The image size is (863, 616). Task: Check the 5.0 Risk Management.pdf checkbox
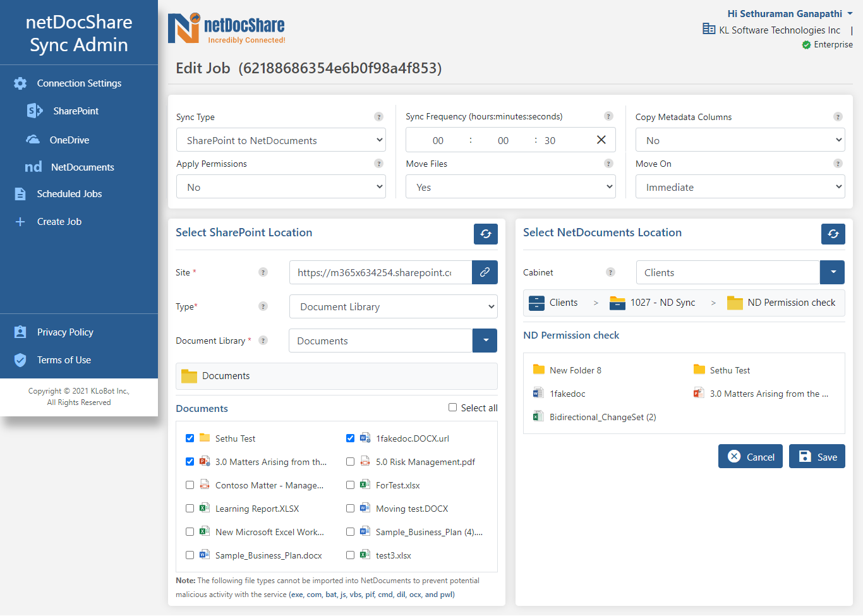(350, 461)
